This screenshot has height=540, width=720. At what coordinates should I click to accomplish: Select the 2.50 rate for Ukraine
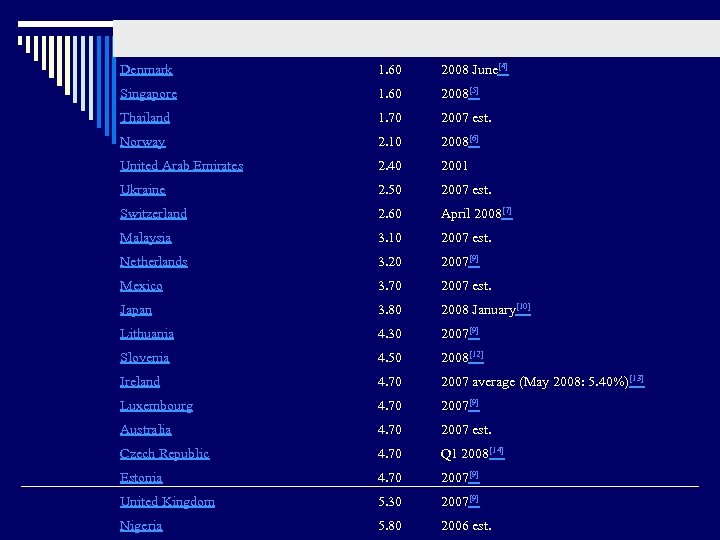[390, 190]
